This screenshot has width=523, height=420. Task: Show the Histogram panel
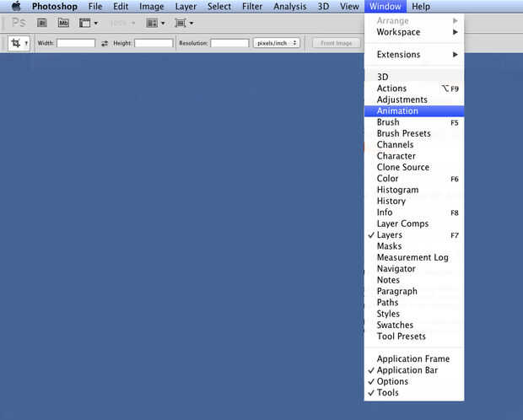coord(414,190)
